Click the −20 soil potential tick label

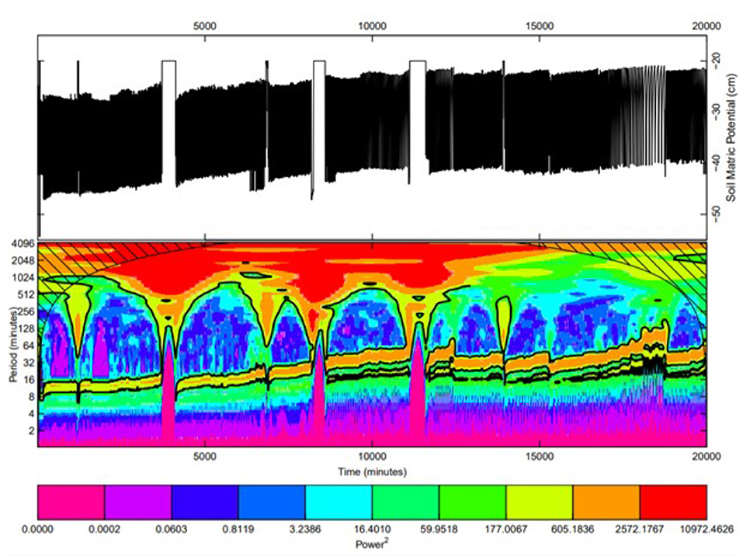pos(717,61)
